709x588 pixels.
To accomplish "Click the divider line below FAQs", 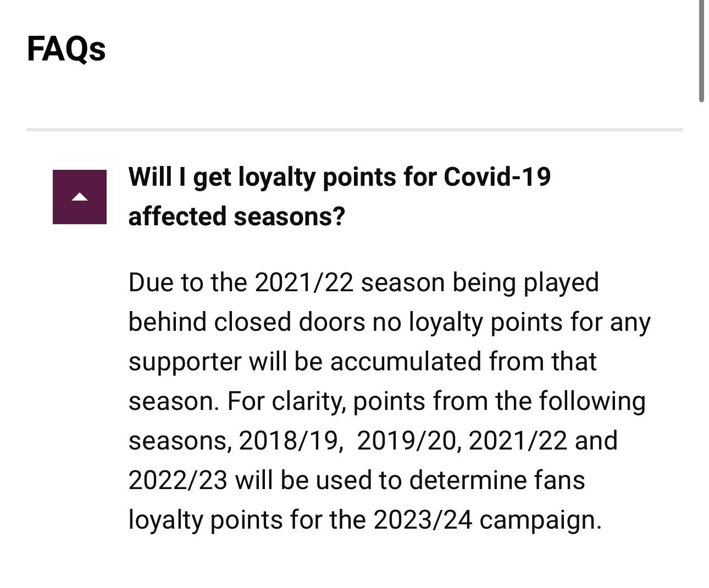I will [x=354, y=130].
